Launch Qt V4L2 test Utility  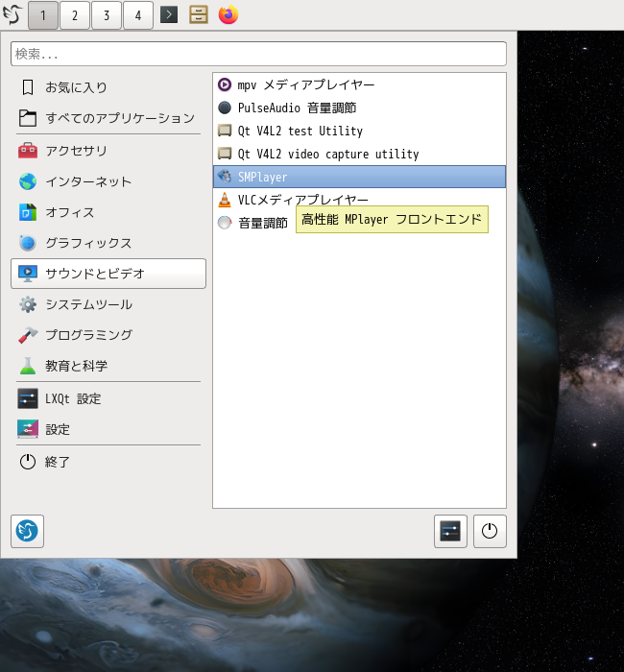pos(359,131)
